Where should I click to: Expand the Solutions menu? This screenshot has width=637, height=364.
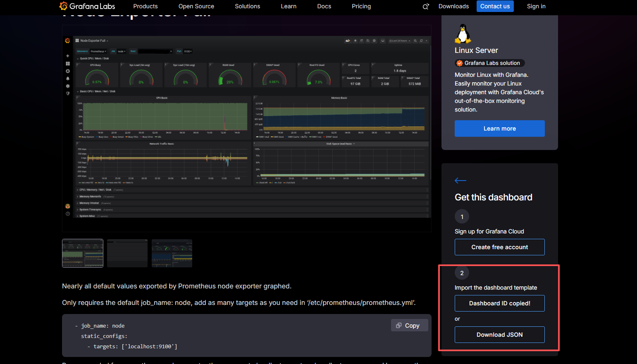pyautogui.click(x=247, y=6)
